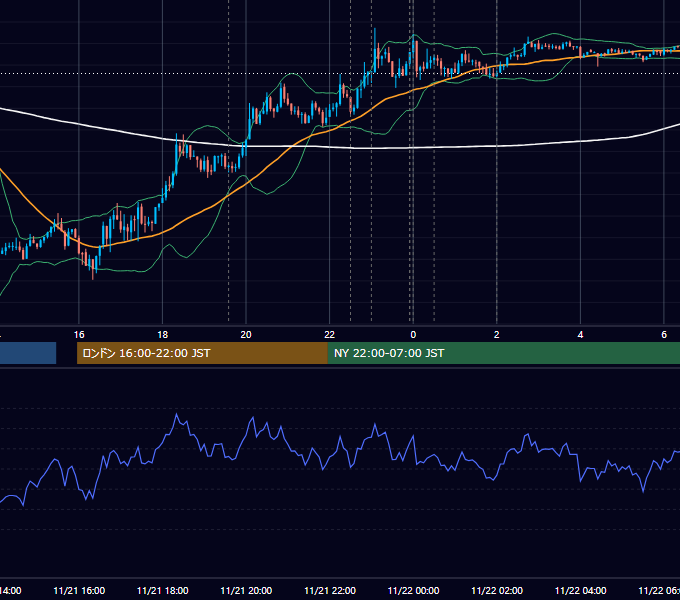Click the ロンドン 16:00-22:00 JST session bar

click(202, 353)
